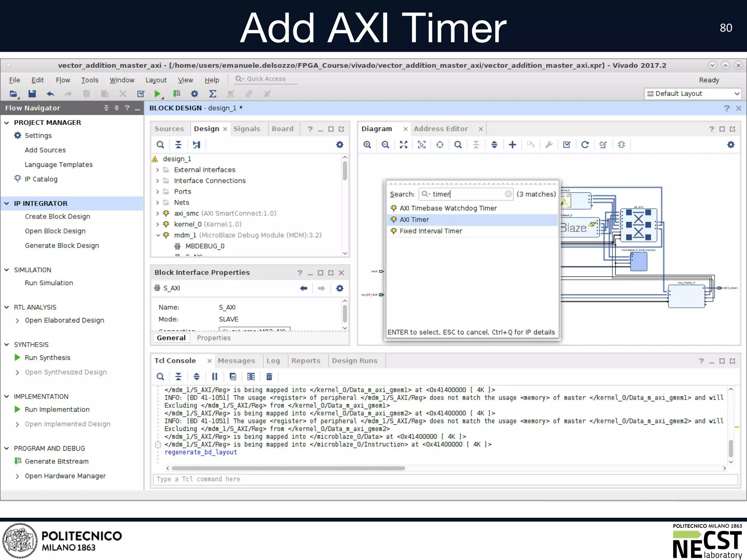Click the Open Project folder icon
The image size is (747, 560).
pyautogui.click(x=13, y=94)
